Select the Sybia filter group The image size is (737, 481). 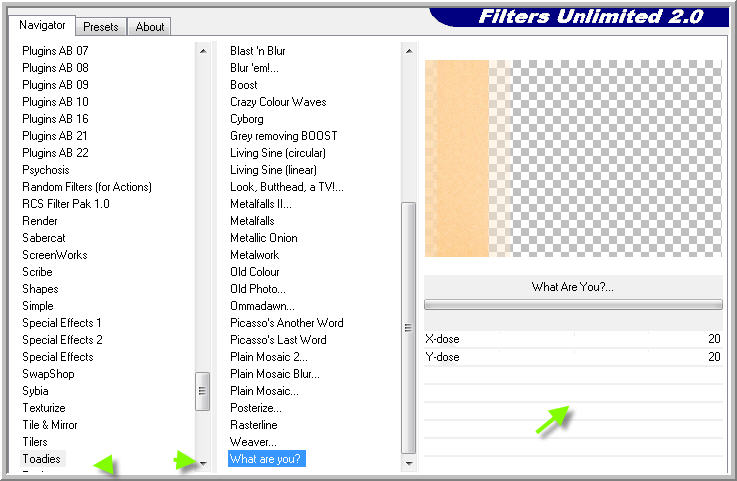coord(35,391)
